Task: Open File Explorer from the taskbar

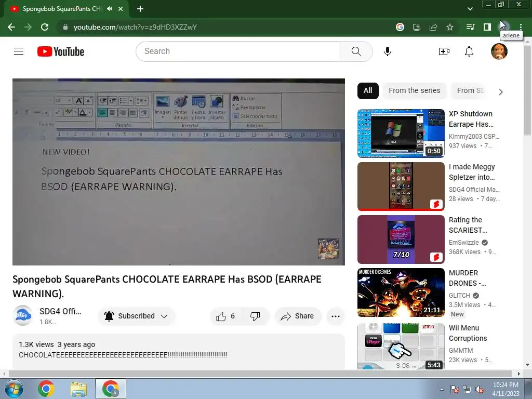Action: tap(78, 389)
